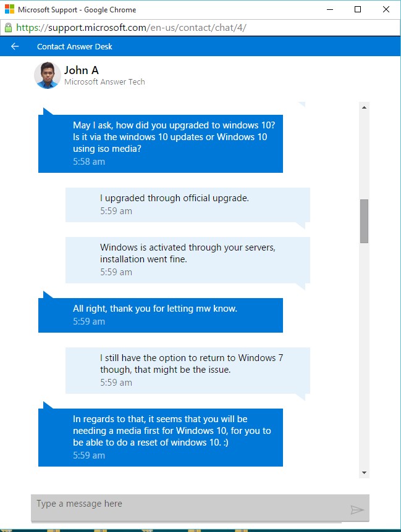Click the 'Contact Answer Desk' header title
Screen dimensions: 401x532
pyautogui.click(x=75, y=46)
